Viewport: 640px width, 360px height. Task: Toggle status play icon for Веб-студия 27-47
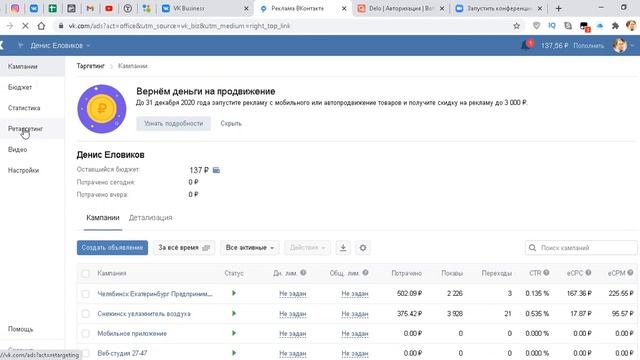[x=234, y=353]
